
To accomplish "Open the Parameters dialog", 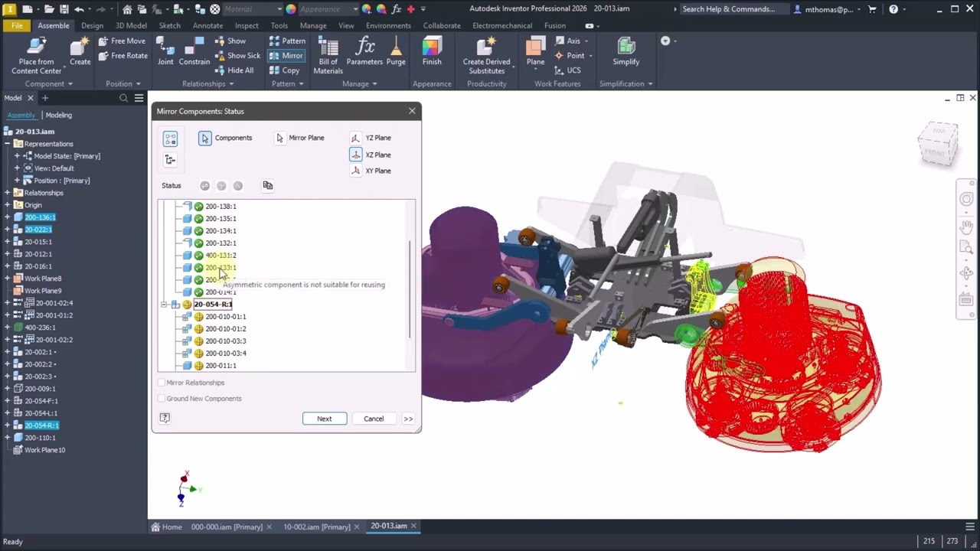I will click(364, 51).
